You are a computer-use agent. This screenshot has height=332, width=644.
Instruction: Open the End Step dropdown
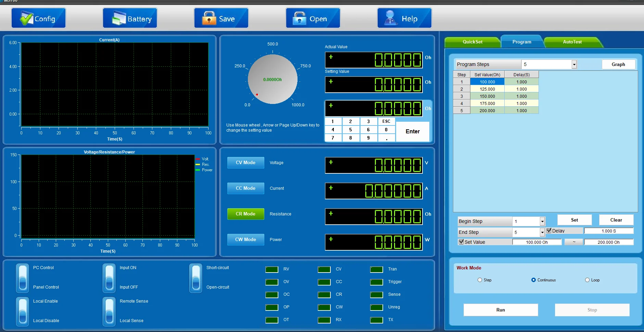(542, 233)
